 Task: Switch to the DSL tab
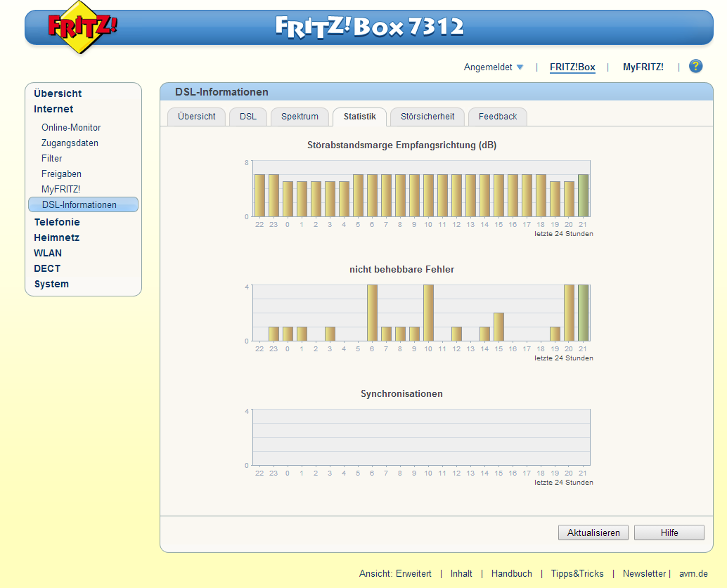248,117
